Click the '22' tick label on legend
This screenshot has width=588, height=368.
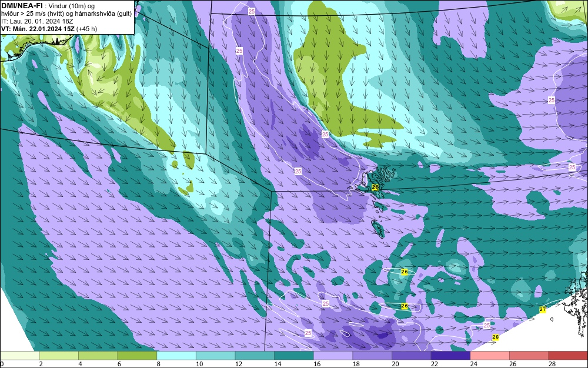coord(435,364)
